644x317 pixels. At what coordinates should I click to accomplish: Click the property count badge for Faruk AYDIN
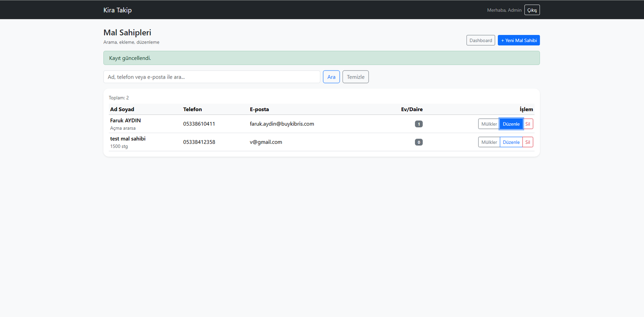pos(419,124)
